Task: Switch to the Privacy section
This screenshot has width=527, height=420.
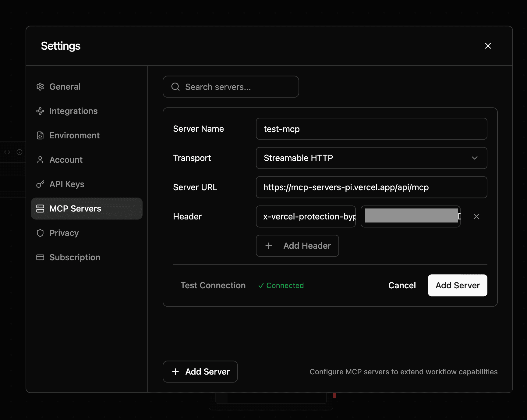Action: coord(64,233)
